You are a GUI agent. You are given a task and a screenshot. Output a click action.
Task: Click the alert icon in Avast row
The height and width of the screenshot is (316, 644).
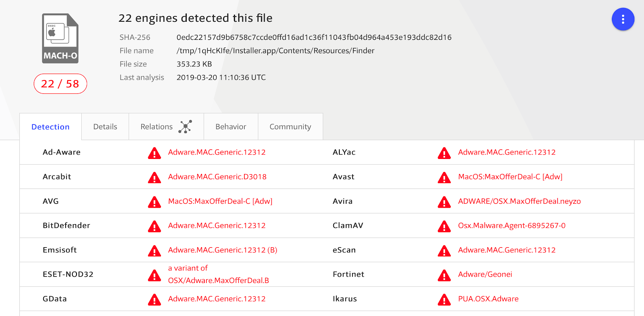(x=444, y=178)
